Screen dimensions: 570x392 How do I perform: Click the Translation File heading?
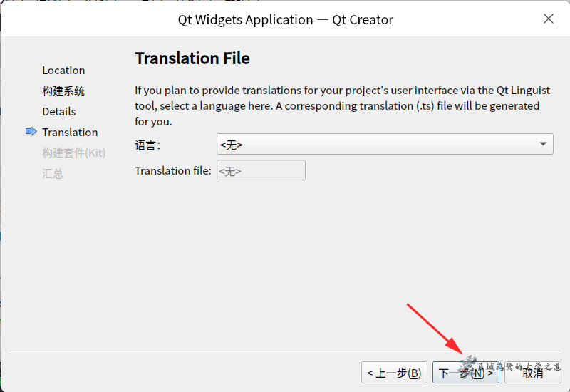point(192,58)
